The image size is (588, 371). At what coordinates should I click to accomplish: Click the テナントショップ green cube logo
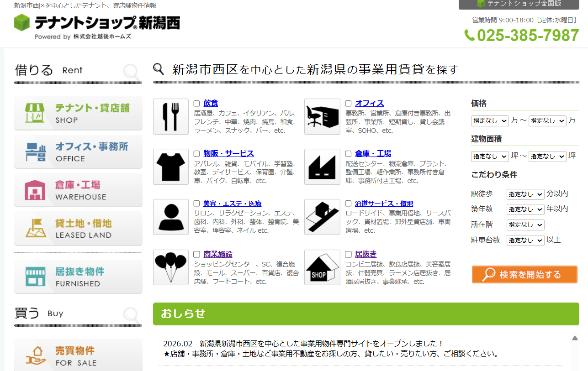[x=21, y=23]
